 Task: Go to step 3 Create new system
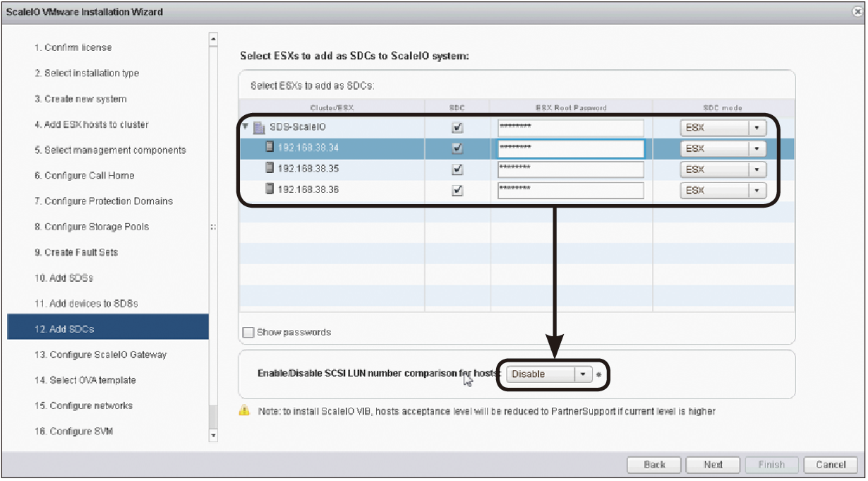80,99
